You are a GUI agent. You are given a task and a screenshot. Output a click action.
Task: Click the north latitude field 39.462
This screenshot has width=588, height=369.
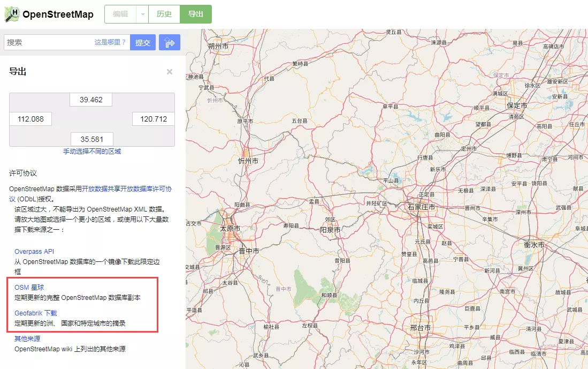point(91,100)
